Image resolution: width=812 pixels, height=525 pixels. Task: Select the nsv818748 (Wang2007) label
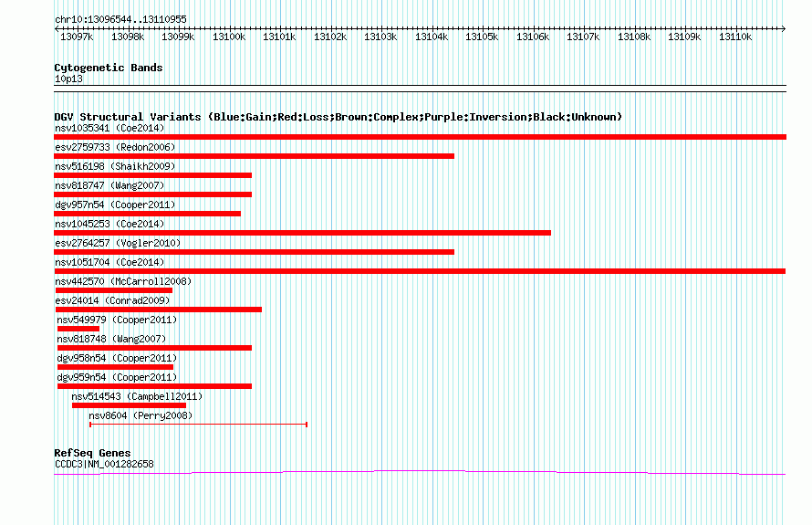pyautogui.click(x=111, y=339)
